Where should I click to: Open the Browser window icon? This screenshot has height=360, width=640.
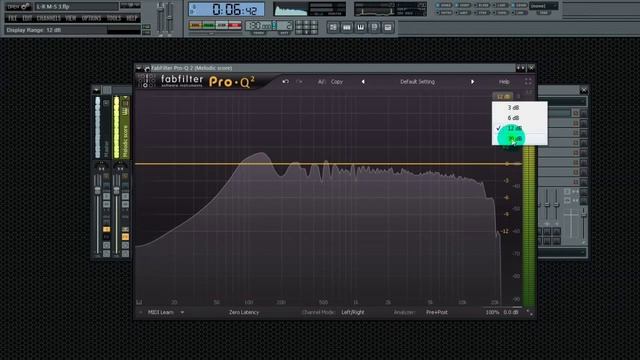click(x=374, y=27)
